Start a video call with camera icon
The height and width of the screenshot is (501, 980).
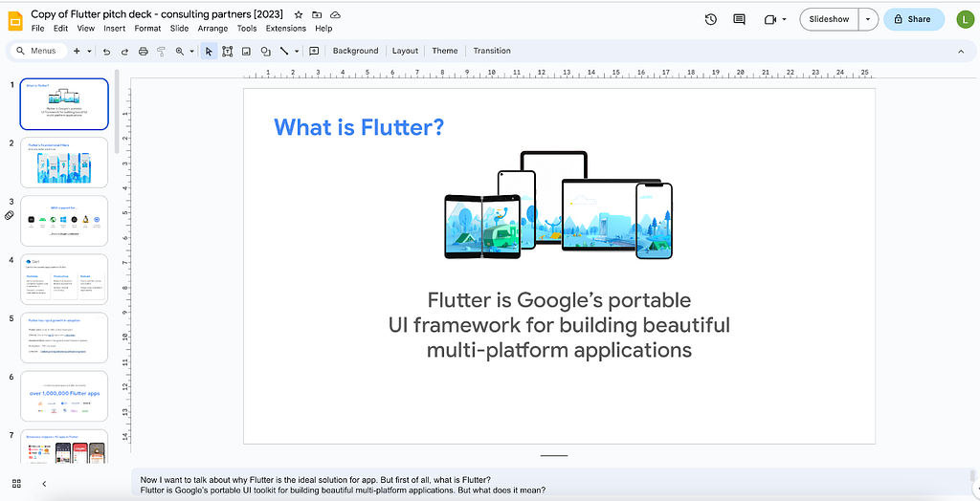pos(770,19)
